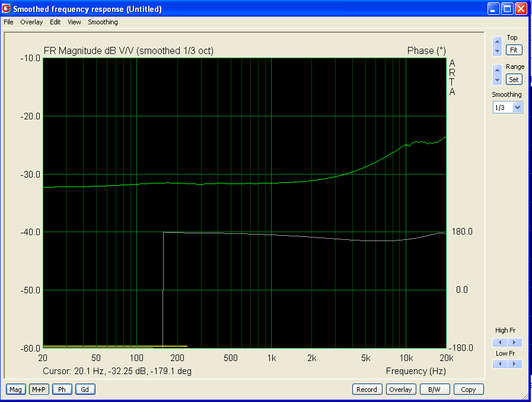Click High Fr left arrow
This screenshot has height=402, width=532.
[x=500, y=342]
